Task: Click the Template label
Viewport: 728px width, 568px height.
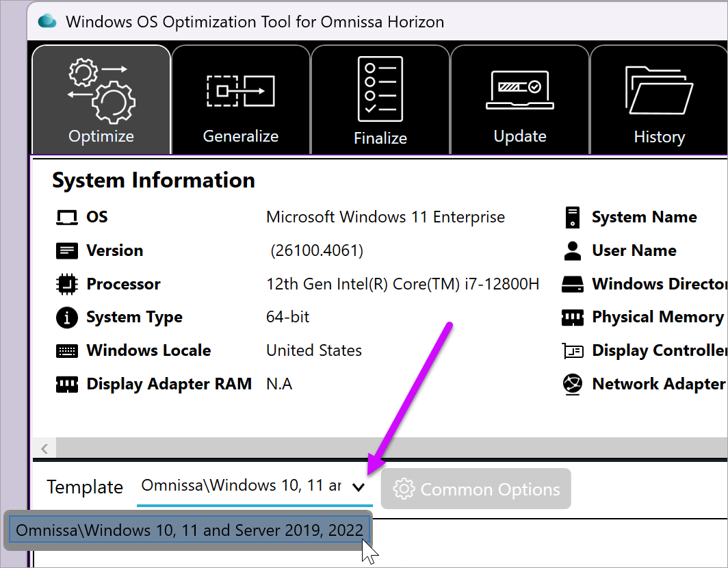Action: 85,487
